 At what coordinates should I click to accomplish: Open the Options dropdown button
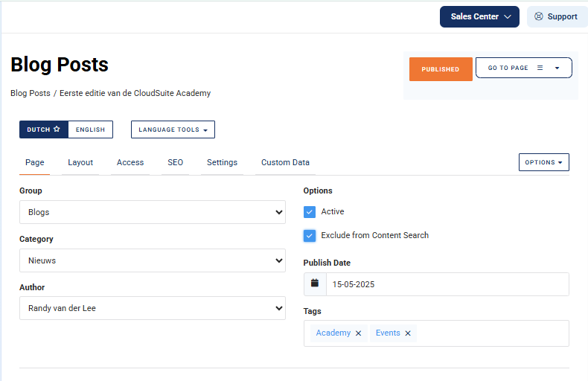544,162
